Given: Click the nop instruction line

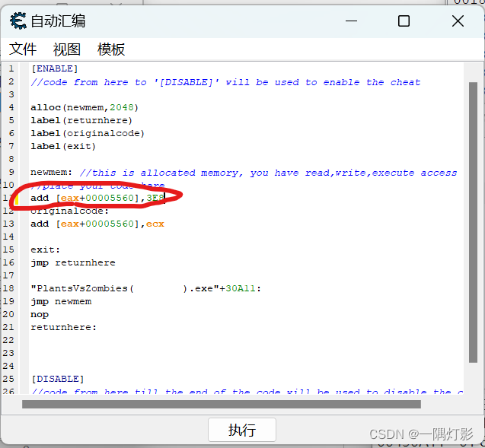Looking at the screenshot, I should pyautogui.click(x=40, y=315).
